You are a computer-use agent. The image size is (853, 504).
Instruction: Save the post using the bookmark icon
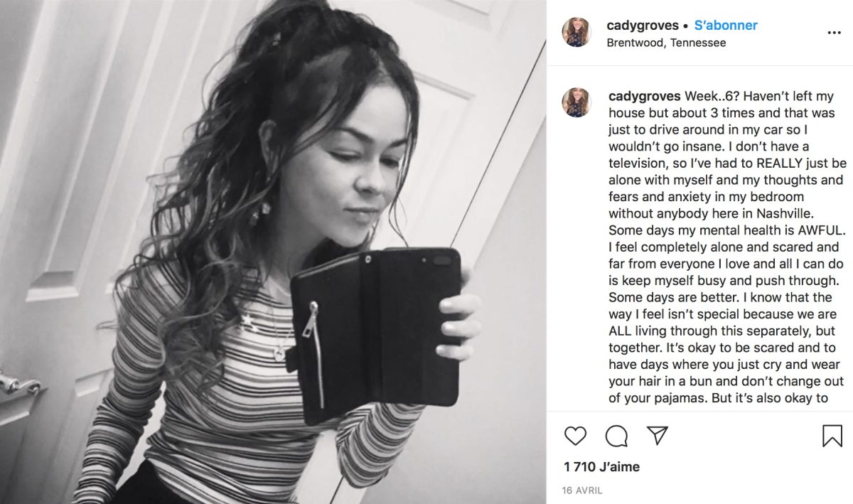click(x=832, y=435)
